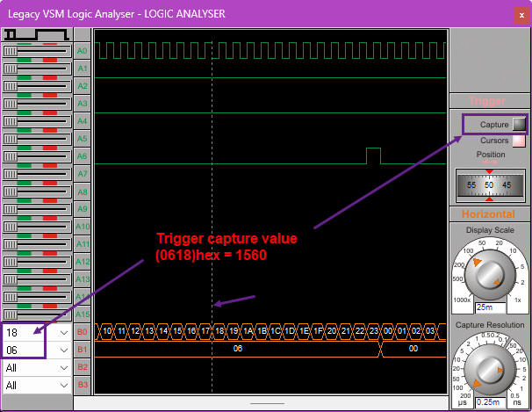
Task: Click the 0.25m capture resolution value field
Action: point(490,402)
